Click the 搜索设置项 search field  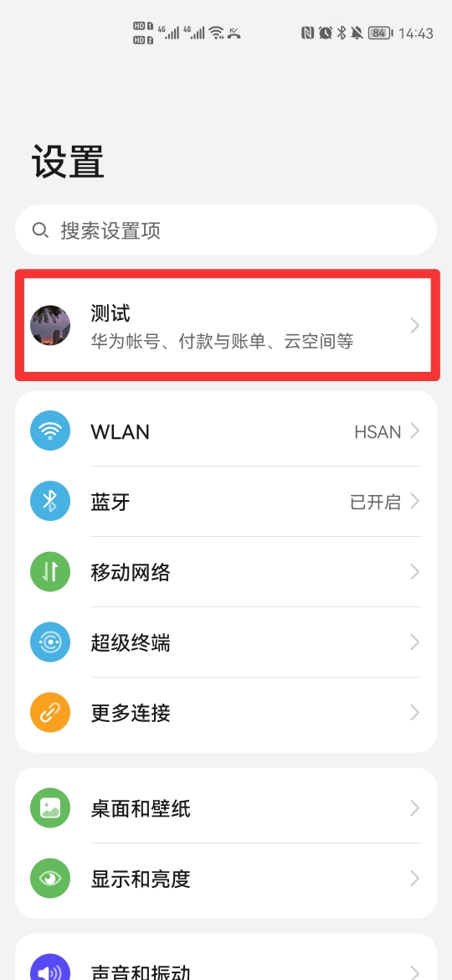(x=226, y=230)
